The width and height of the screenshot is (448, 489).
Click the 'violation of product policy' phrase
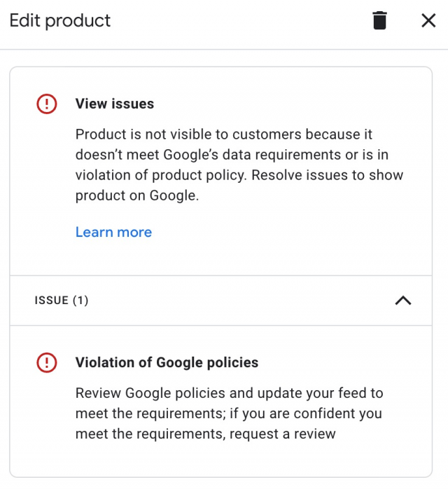click(x=161, y=175)
